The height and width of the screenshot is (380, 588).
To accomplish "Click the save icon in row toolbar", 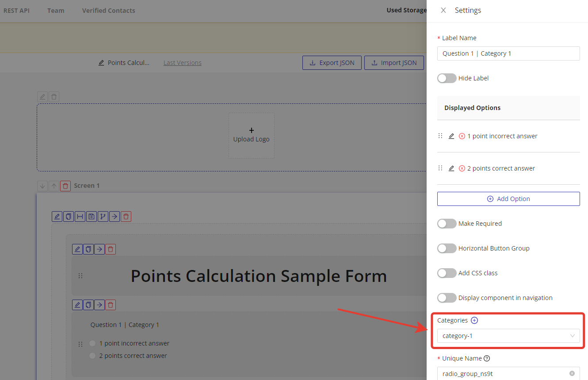I will pos(92,217).
